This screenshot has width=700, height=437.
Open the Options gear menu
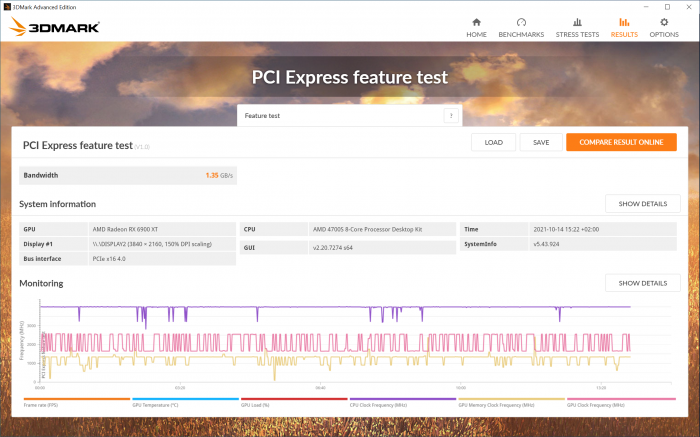click(664, 27)
